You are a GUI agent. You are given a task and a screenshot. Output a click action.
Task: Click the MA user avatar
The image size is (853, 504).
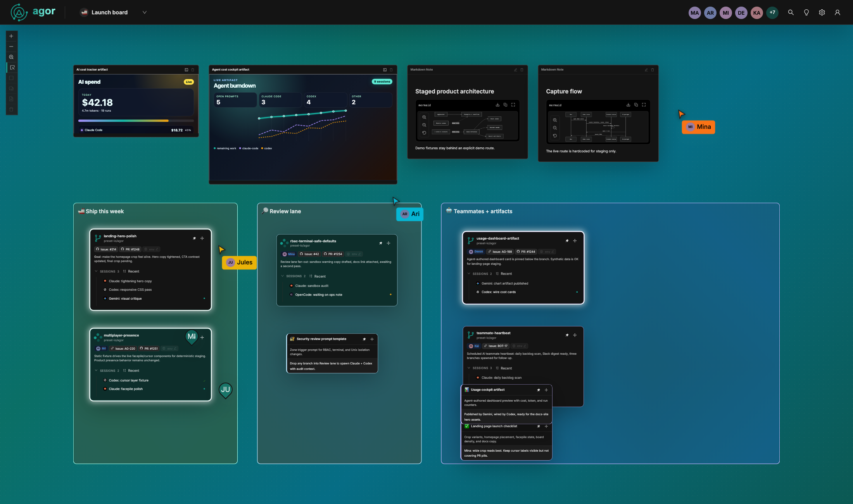point(694,12)
